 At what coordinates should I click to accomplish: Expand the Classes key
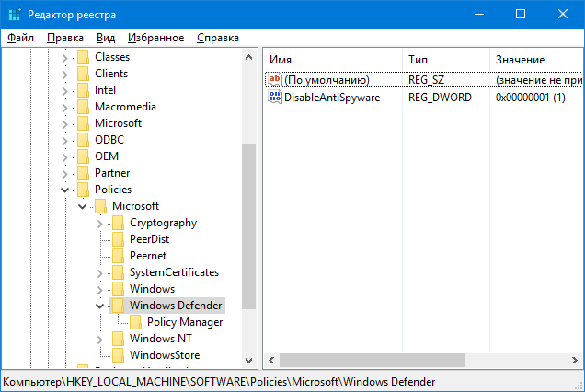point(65,58)
